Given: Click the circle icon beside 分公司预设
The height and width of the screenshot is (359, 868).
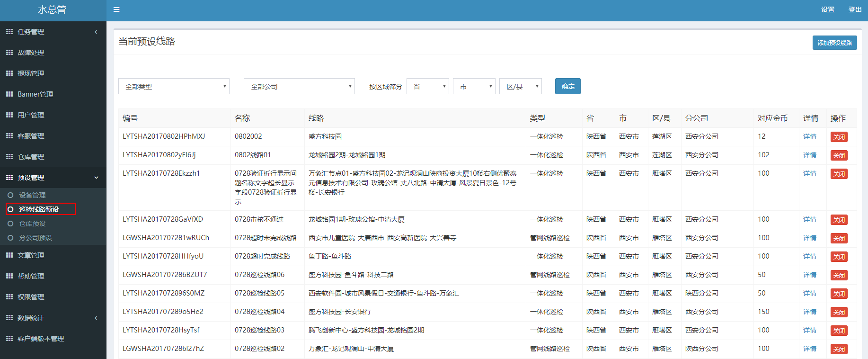Looking at the screenshot, I should (10, 238).
